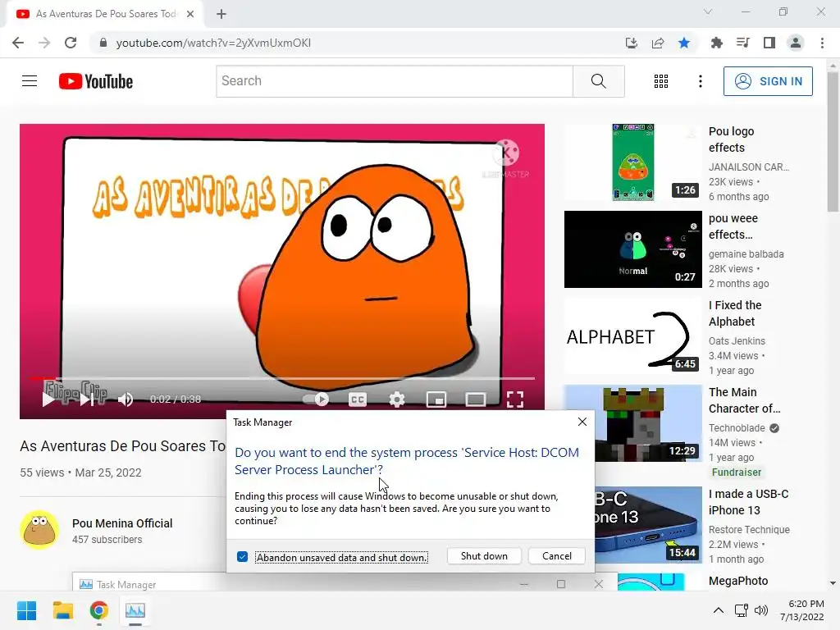Open a new browser tab

click(x=221, y=14)
